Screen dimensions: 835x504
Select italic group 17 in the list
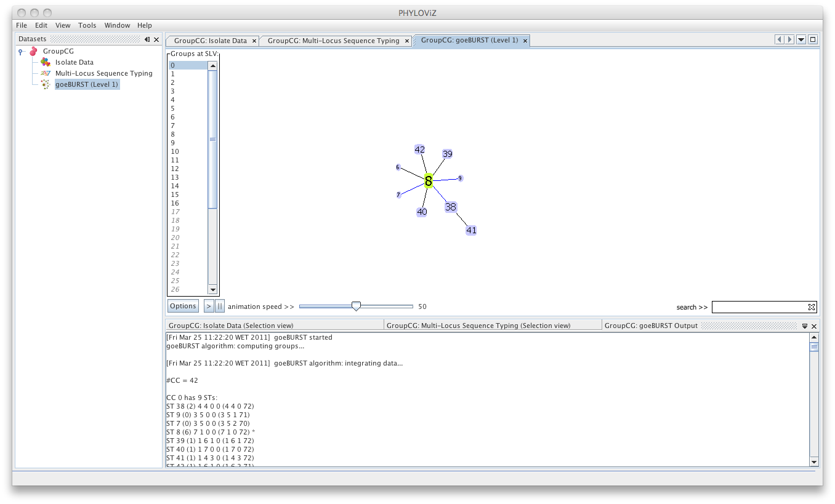click(x=188, y=212)
